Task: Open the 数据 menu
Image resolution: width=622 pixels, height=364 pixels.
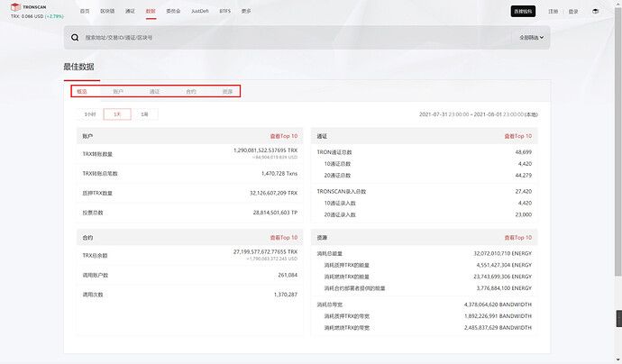Action: coord(151,11)
